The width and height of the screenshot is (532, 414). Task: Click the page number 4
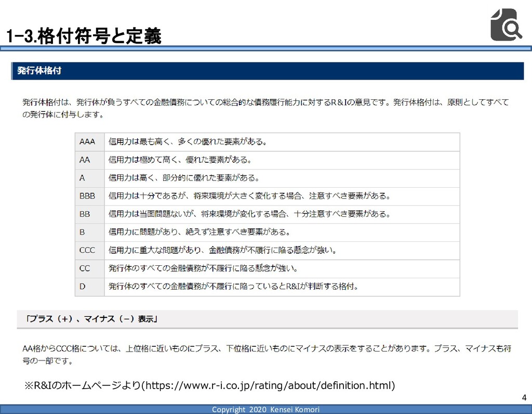coord(524,398)
